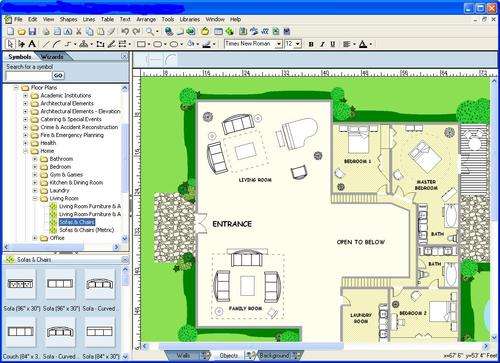The height and width of the screenshot is (363, 500).
Task: Select the text tool letter A
Action: 32,44
